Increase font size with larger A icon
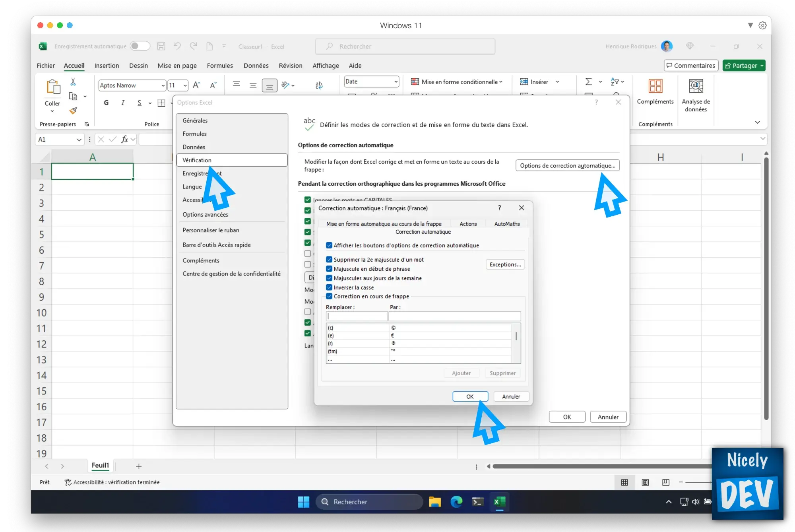Screen dimensions: 795x532 (196, 85)
